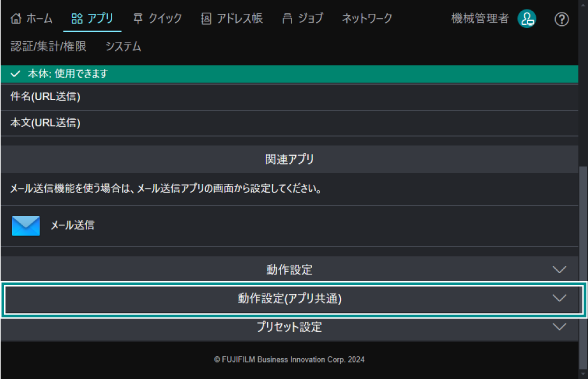The image size is (588, 379).
Task: Click the クイック pin icon
Action: click(138, 18)
